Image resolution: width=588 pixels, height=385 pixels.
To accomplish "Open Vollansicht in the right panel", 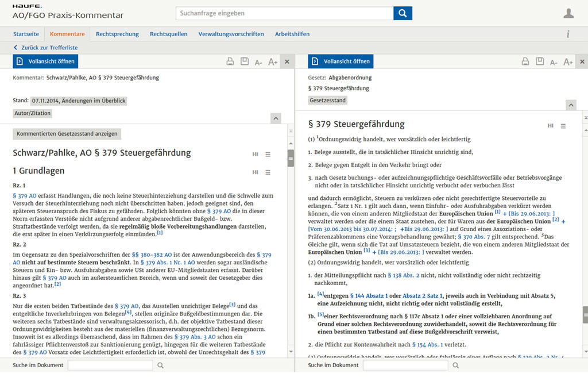I will [x=341, y=61].
